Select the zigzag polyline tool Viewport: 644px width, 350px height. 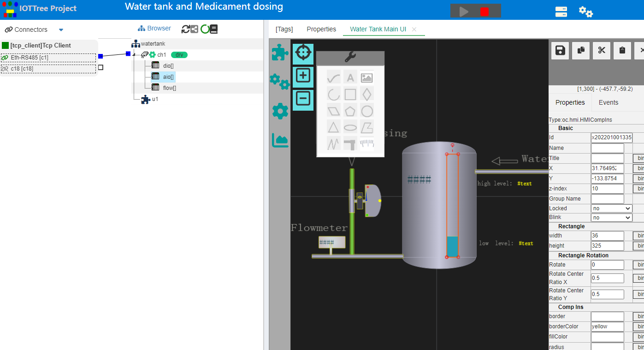pos(334,143)
